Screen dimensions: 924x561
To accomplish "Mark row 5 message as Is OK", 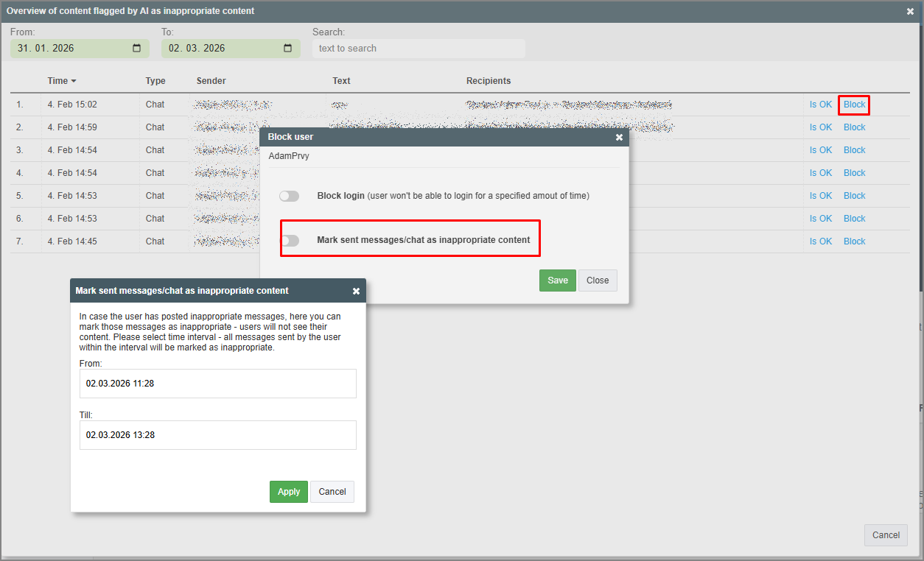I will 820,196.
